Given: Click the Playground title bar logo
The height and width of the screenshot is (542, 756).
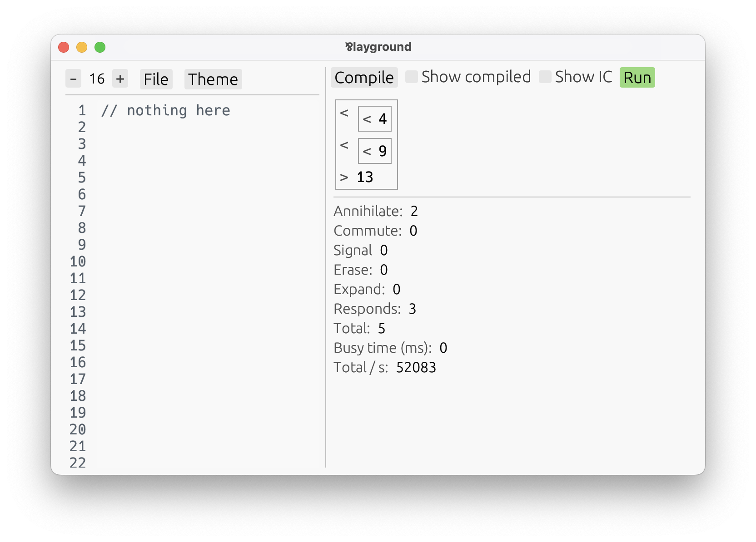Looking at the screenshot, I should [349, 46].
